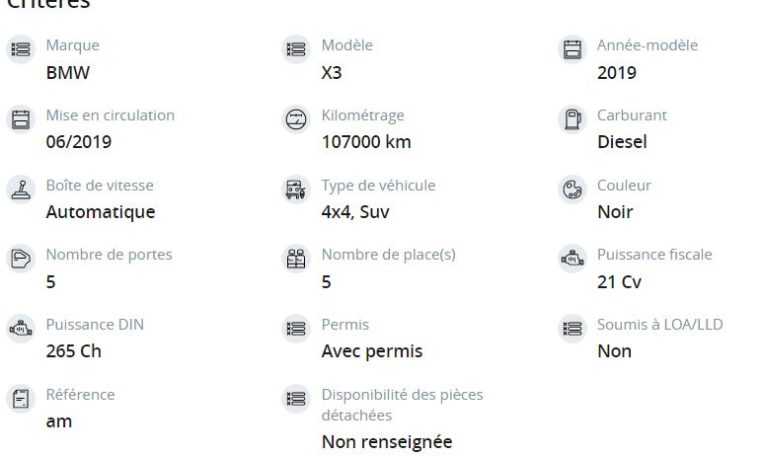Viewport: 762px width, 456px height.
Task: Click the calendar icon beside Année-modèle
Action: [x=572, y=49]
